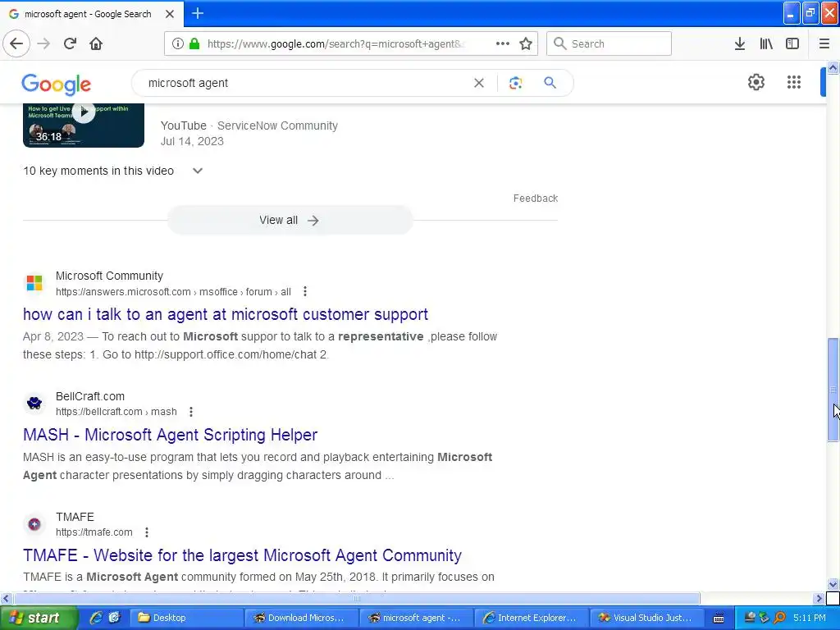Image resolution: width=840 pixels, height=630 pixels.
Task: Open the Windows start menu
Action: pyautogui.click(x=38, y=618)
